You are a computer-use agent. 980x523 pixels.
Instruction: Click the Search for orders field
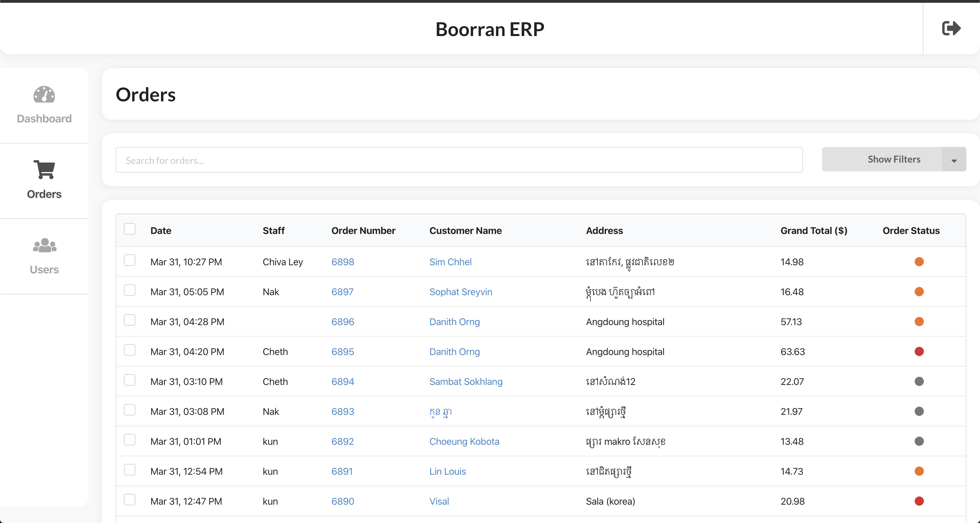coord(459,160)
